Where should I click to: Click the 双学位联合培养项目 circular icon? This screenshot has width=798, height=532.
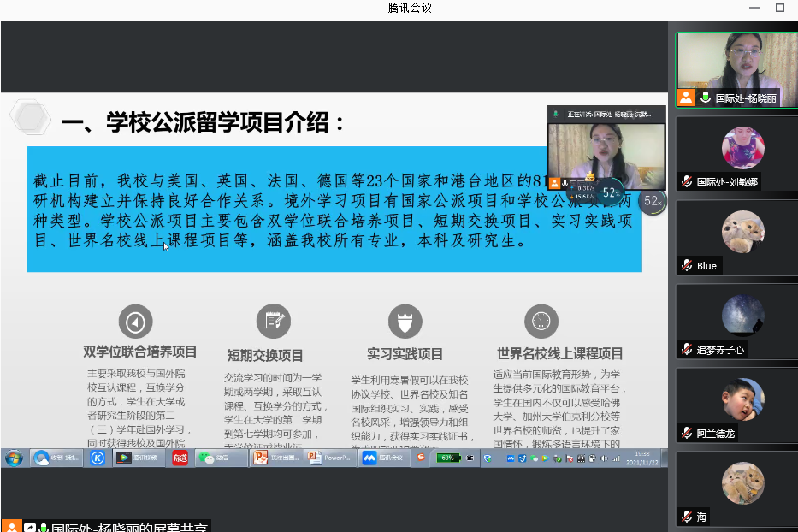[x=135, y=322]
